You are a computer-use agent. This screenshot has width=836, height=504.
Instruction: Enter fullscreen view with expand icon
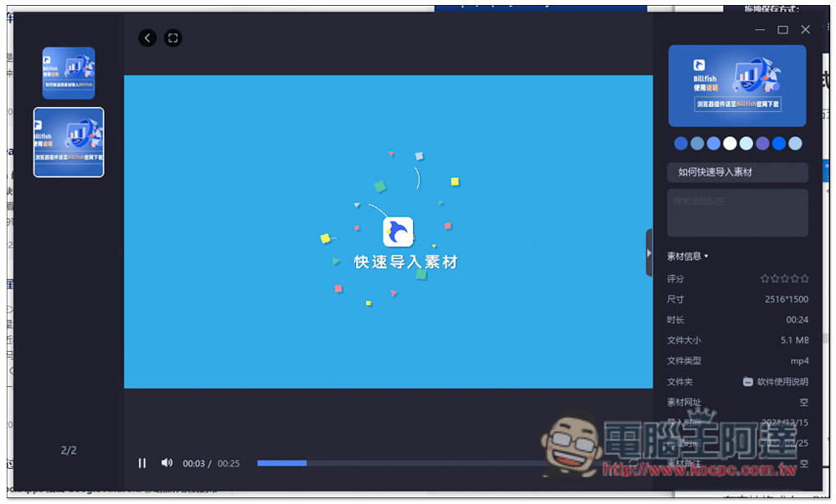point(173,38)
